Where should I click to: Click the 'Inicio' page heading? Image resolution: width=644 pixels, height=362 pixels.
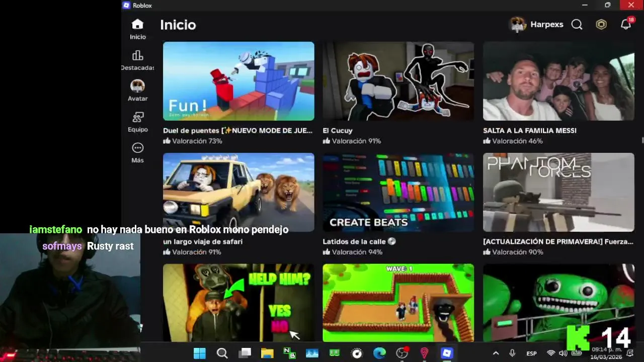[178, 25]
